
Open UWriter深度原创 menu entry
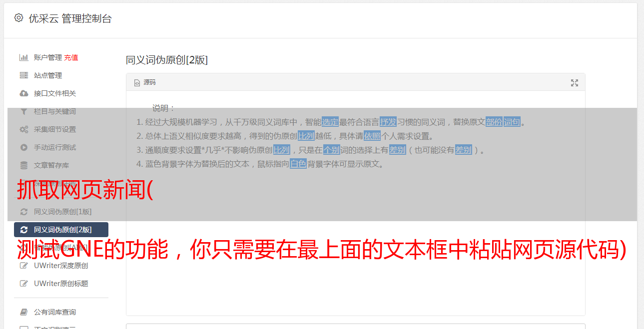pyautogui.click(x=61, y=266)
